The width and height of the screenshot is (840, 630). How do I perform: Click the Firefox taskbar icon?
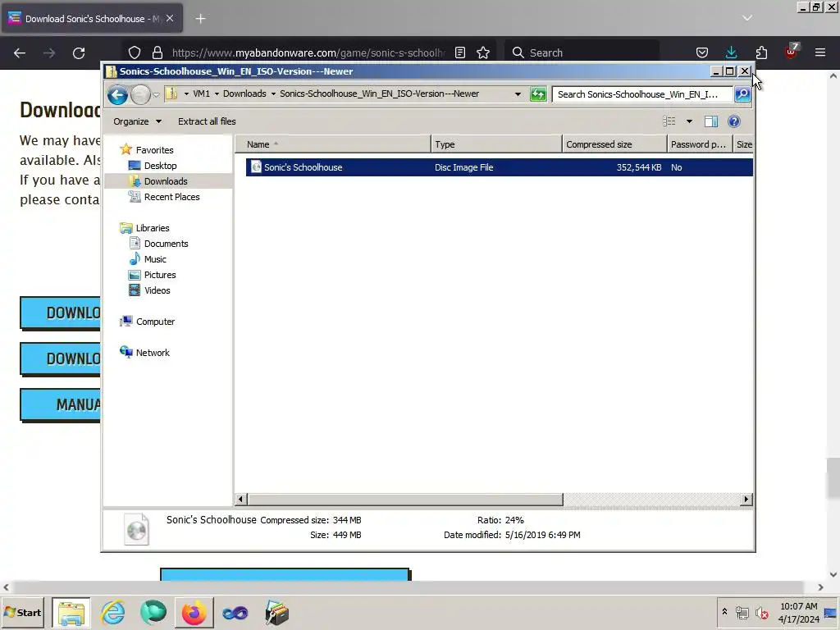[x=194, y=613]
